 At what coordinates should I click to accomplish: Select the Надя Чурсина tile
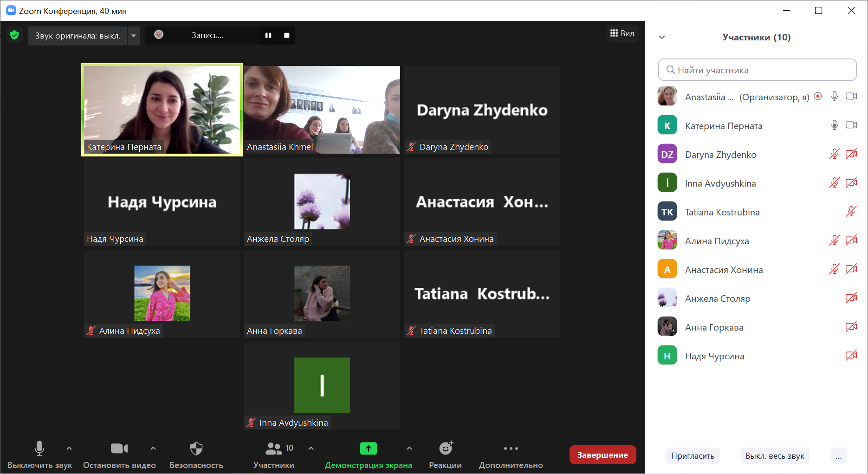pyautogui.click(x=162, y=201)
